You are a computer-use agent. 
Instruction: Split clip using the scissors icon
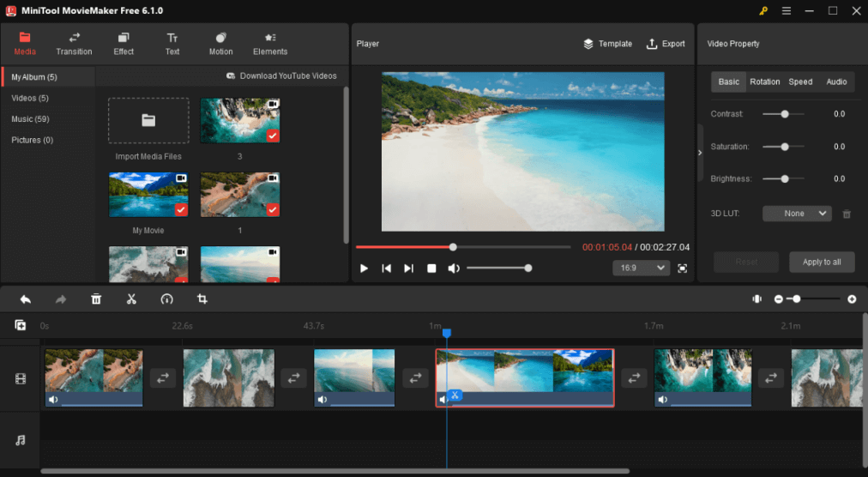click(131, 299)
